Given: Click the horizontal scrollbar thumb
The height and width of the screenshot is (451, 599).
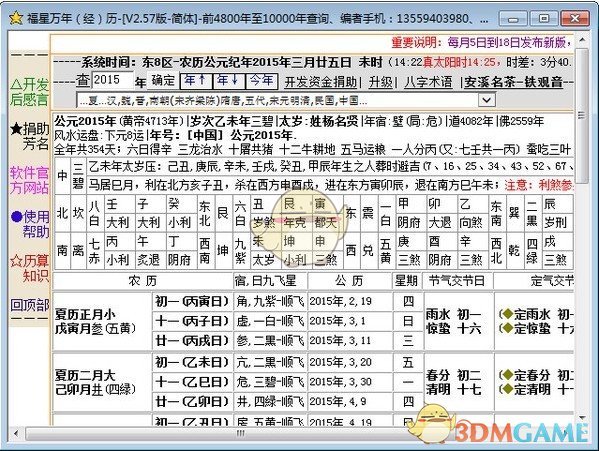Looking at the screenshot, I should (241, 434).
